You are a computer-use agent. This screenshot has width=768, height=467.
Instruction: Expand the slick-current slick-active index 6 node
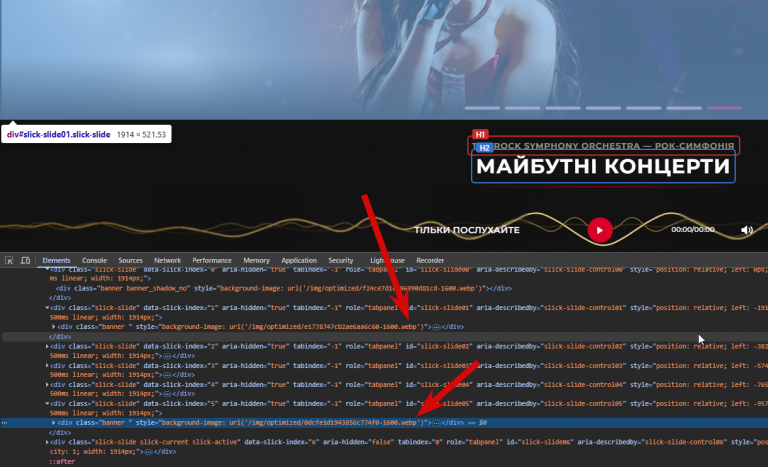(47, 442)
